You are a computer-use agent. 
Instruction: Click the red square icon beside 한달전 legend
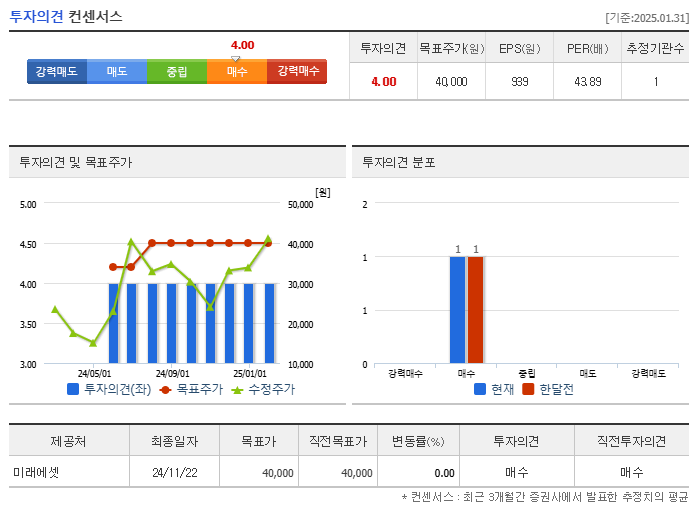528,389
